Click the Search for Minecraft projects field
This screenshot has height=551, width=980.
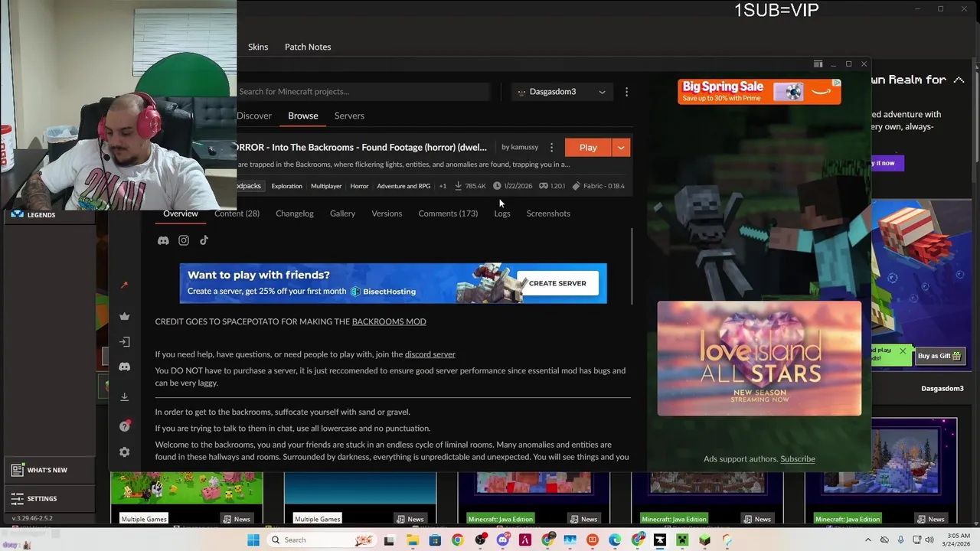(x=361, y=92)
